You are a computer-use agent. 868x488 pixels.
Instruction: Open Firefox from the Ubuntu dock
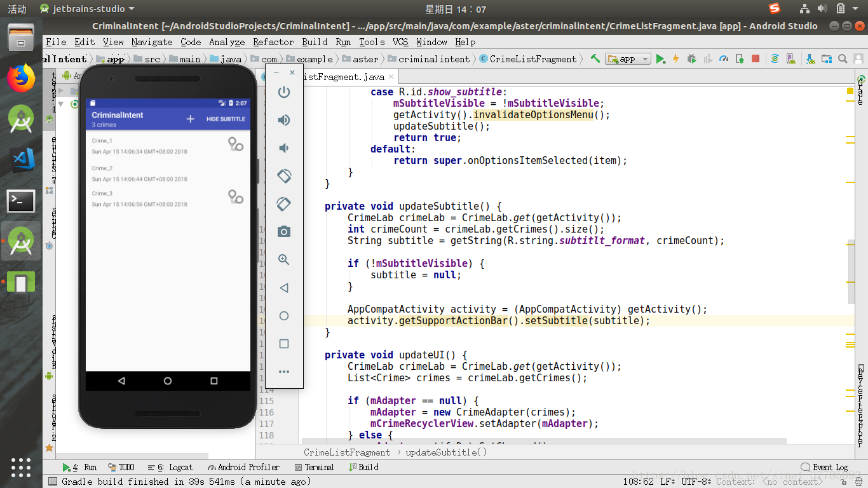pos(21,79)
